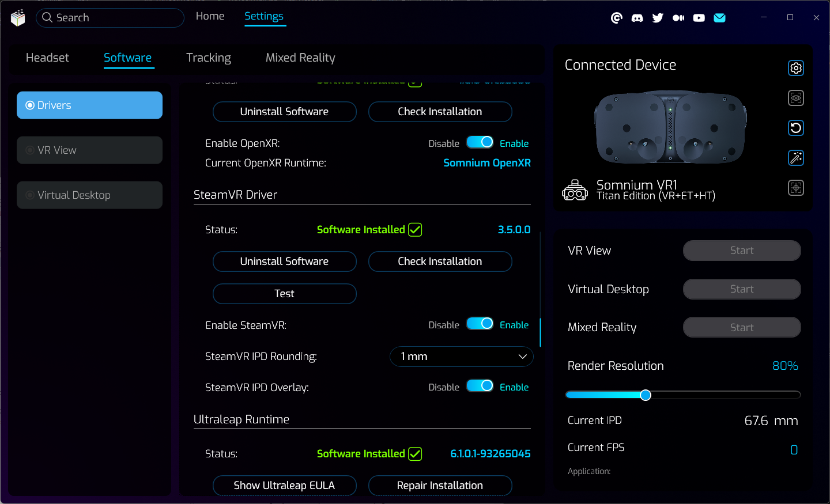Switch to the Tracking tab
The width and height of the screenshot is (830, 504).
pos(208,58)
